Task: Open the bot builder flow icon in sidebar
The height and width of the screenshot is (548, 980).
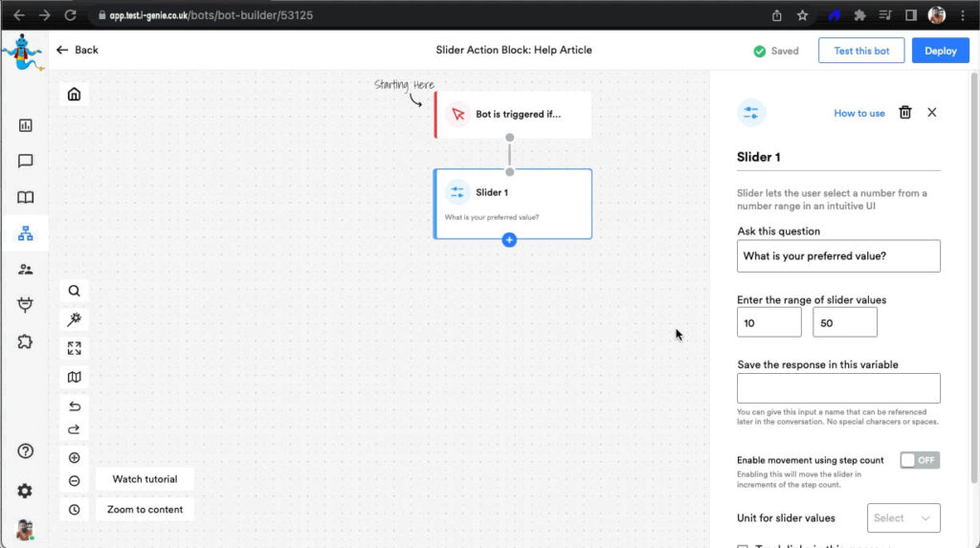Action: pos(26,233)
